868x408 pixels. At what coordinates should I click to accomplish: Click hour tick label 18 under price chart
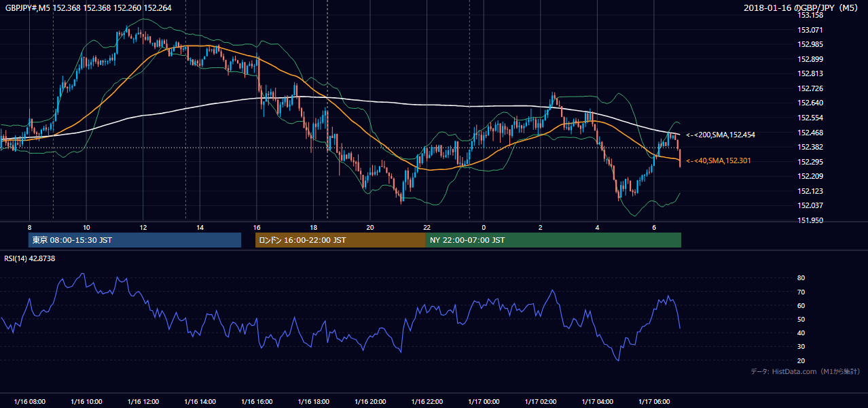pyautogui.click(x=313, y=226)
